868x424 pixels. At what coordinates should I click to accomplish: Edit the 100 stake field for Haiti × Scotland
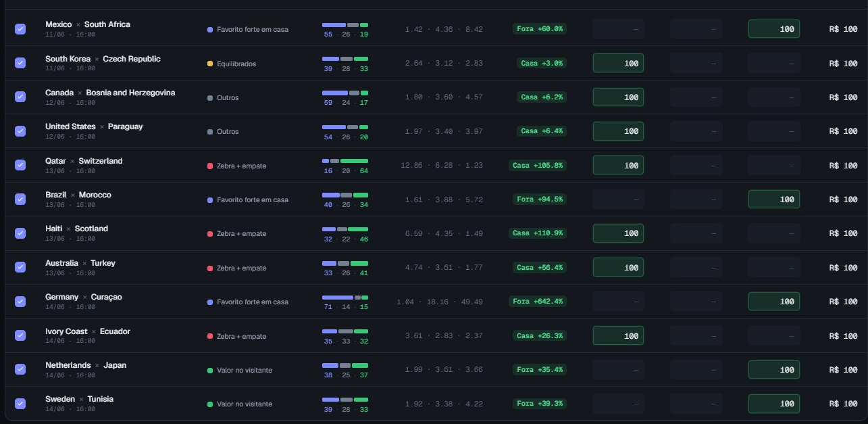click(618, 233)
